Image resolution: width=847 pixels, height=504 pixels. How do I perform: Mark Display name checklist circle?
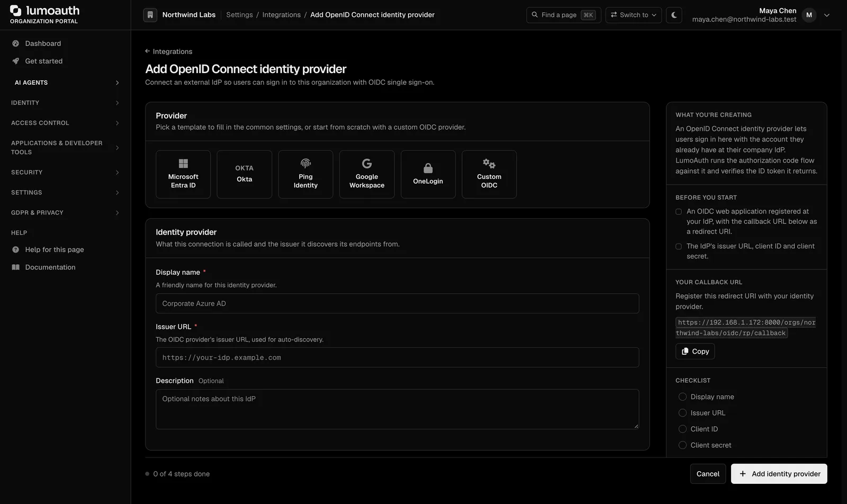(x=682, y=397)
